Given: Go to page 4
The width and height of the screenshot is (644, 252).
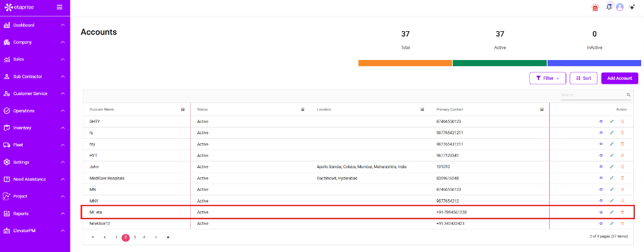Looking at the screenshot, I should click(144, 237).
